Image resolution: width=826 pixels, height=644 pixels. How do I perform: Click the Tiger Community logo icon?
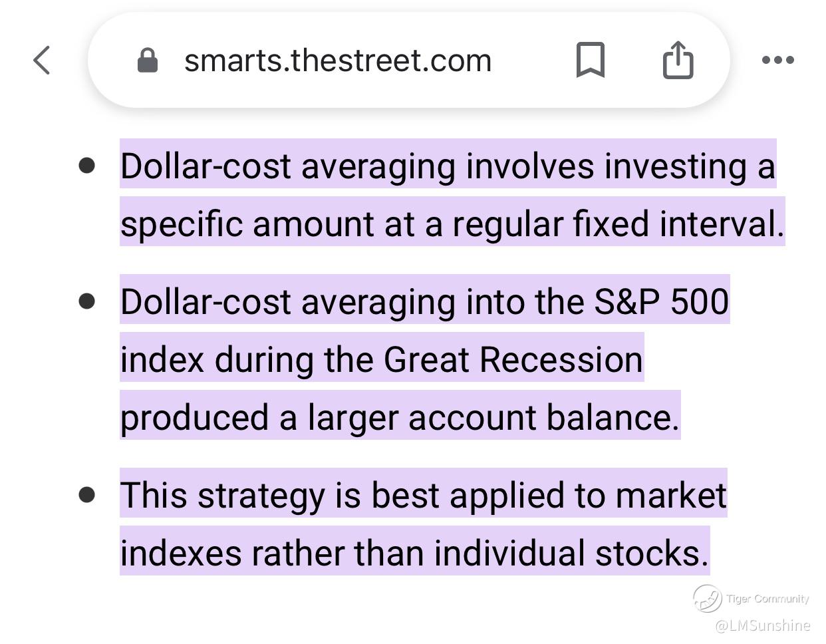coord(706,598)
